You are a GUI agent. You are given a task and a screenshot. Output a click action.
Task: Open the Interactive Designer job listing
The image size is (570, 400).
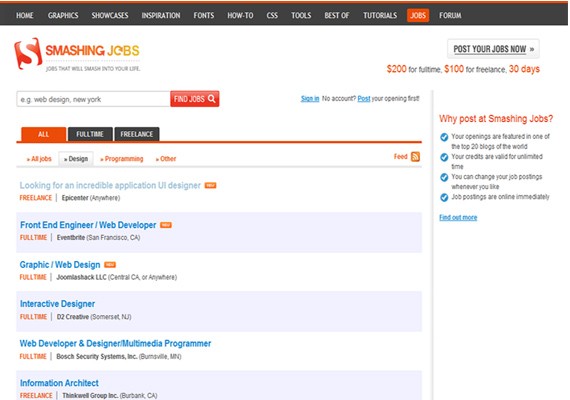pyautogui.click(x=57, y=304)
